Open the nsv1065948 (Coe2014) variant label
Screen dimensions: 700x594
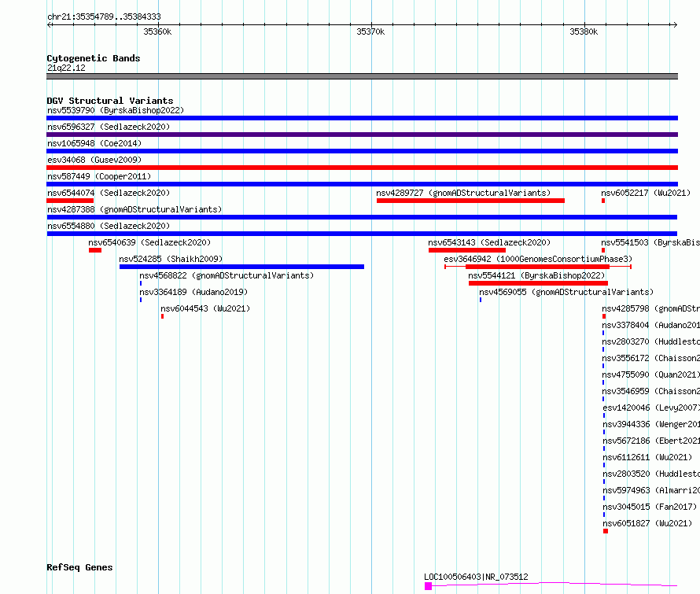[94, 143]
